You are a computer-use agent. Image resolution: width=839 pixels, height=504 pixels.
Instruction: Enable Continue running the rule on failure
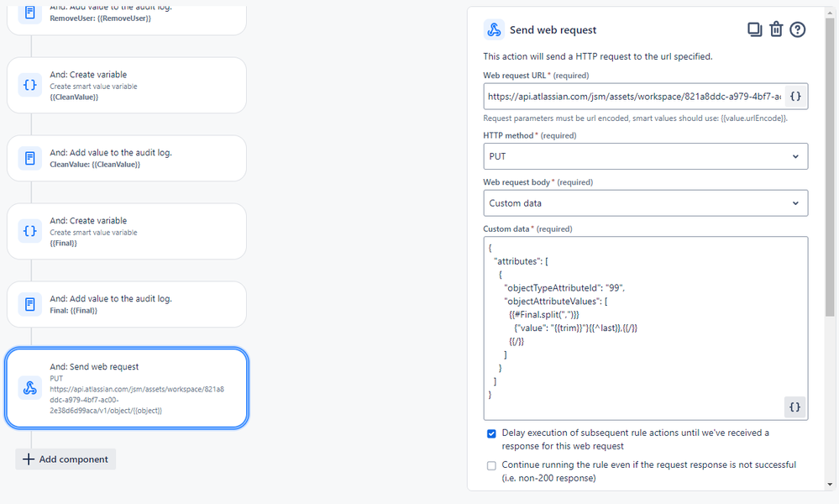click(491, 465)
